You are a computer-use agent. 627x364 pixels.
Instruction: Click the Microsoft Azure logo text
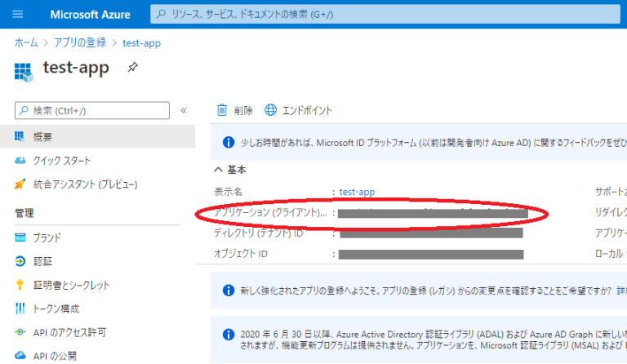tap(90, 15)
